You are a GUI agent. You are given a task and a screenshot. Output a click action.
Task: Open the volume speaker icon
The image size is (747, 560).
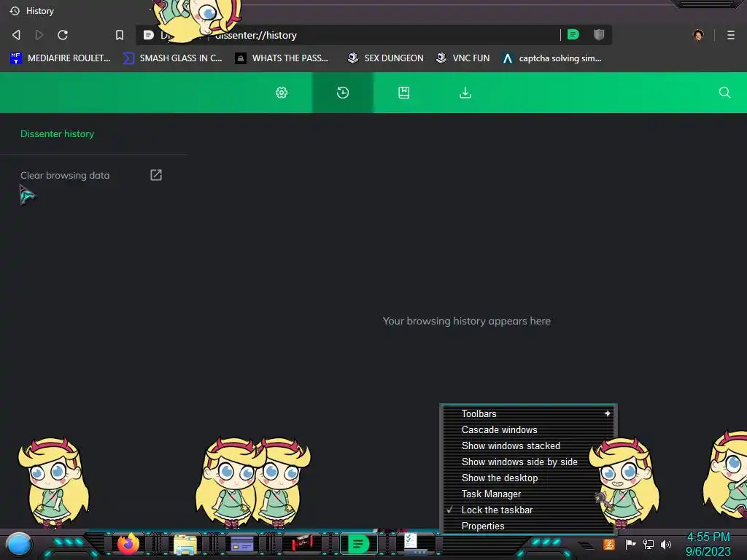[x=666, y=544]
